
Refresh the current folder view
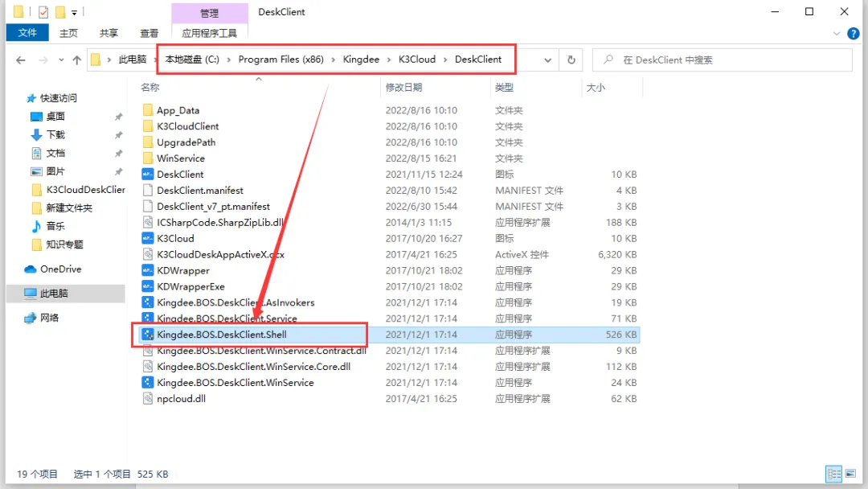coord(571,60)
